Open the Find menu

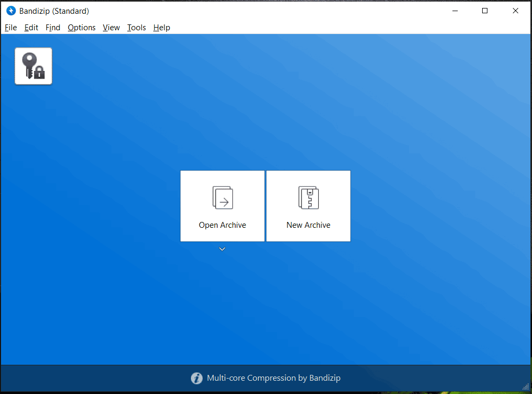(53, 28)
